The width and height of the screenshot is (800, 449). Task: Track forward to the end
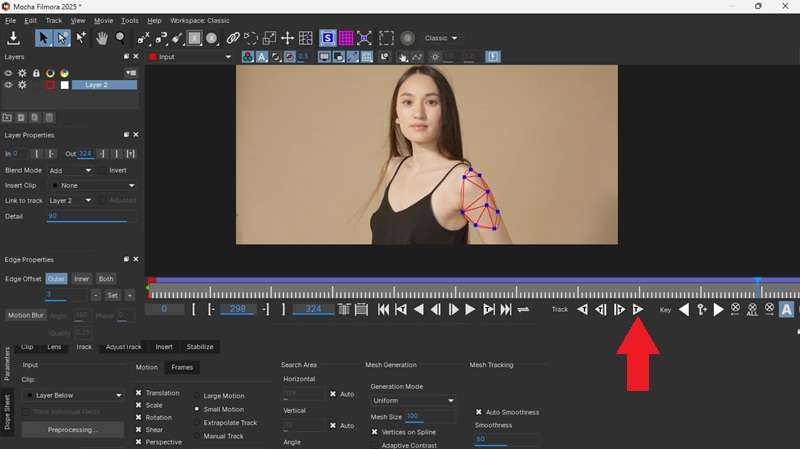pyautogui.click(x=638, y=309)
